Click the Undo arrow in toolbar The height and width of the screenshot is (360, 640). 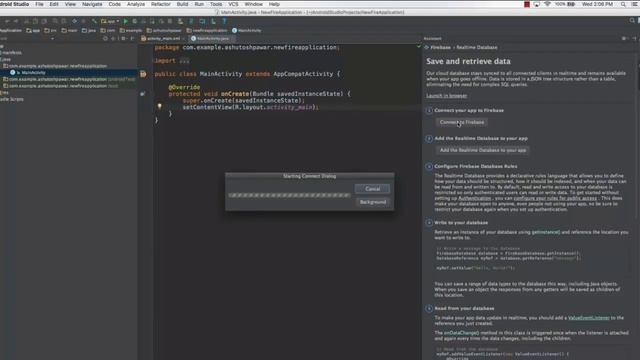7,21
